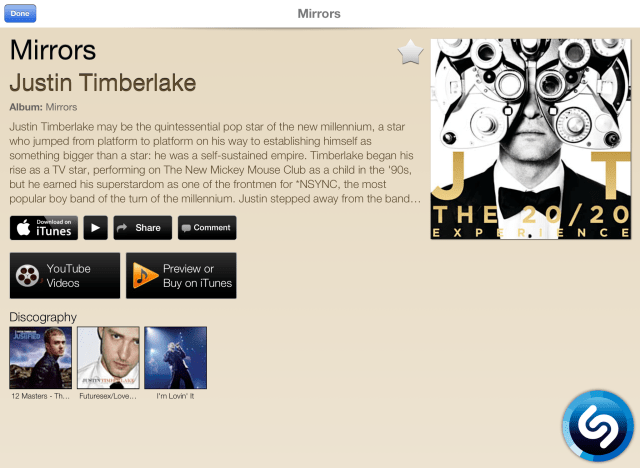Open Download on iTunes button
The image size is (640, 468).
pos(44,228)
